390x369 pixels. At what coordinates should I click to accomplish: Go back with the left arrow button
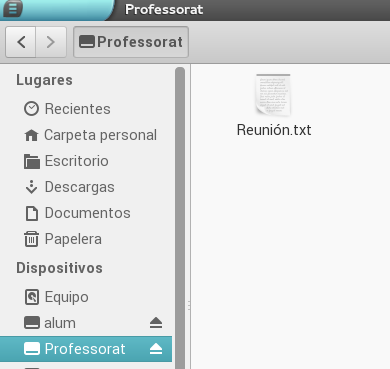tap(21, 42)
